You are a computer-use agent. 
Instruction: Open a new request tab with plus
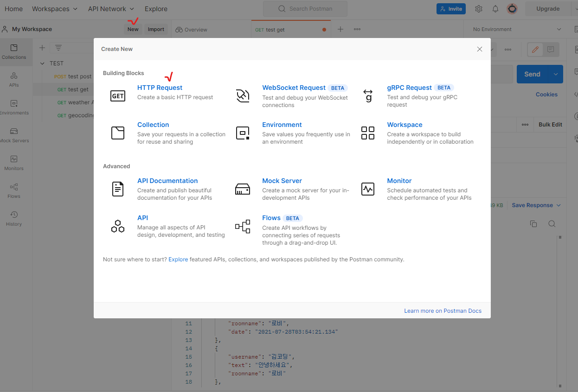click(340, 29)
